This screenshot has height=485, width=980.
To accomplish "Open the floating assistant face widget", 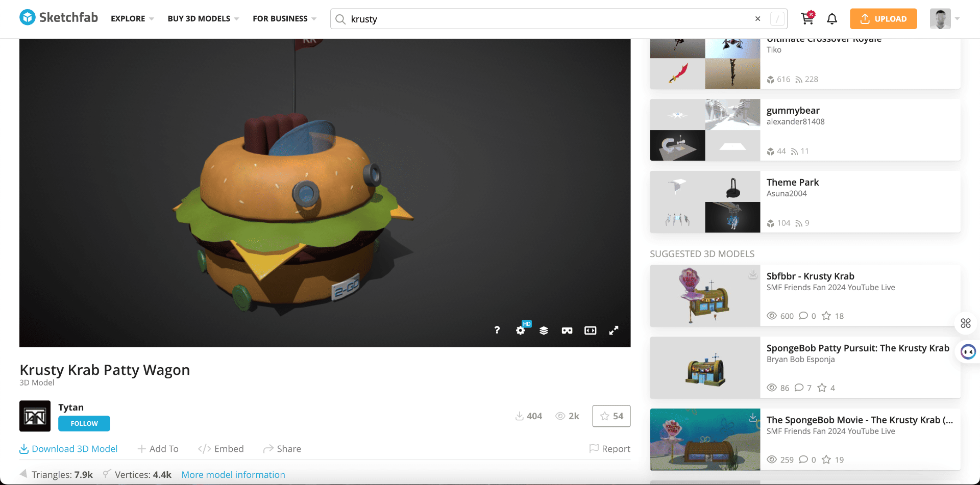I will tap(968, 352).
